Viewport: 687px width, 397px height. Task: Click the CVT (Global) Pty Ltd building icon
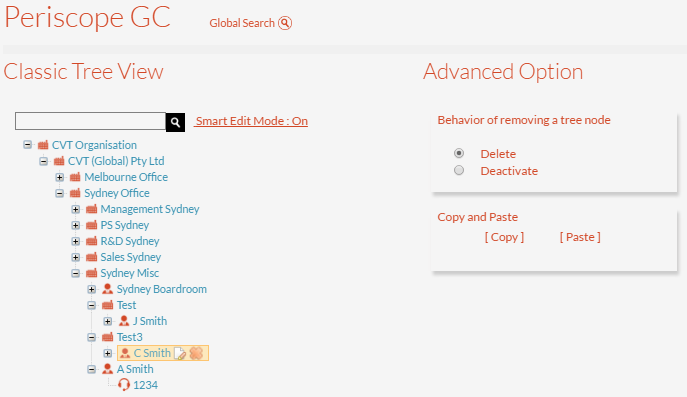[x=59, y=161]
